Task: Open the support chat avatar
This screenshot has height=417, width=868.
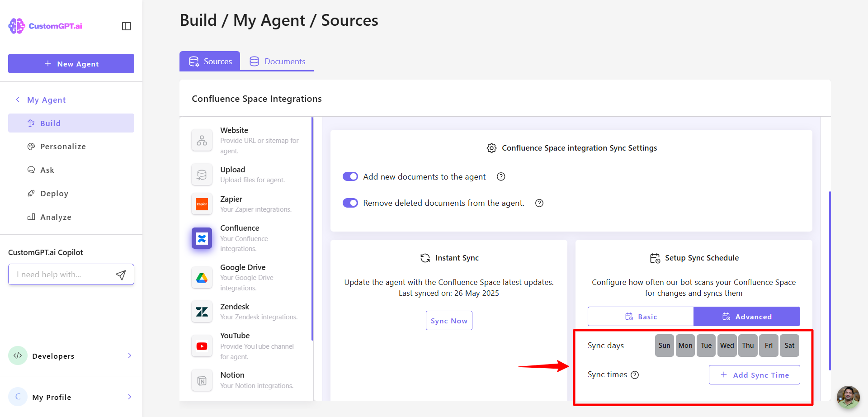Action: point(848,397)
